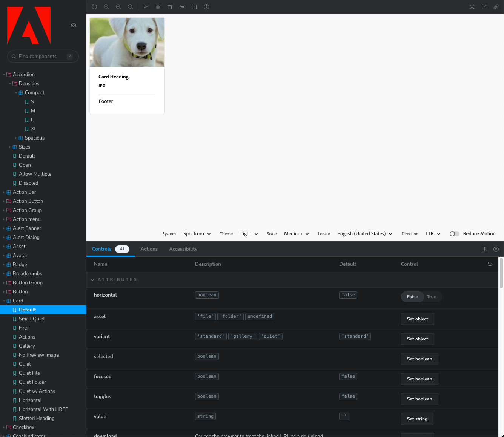Set horizontal control to False

412,297
